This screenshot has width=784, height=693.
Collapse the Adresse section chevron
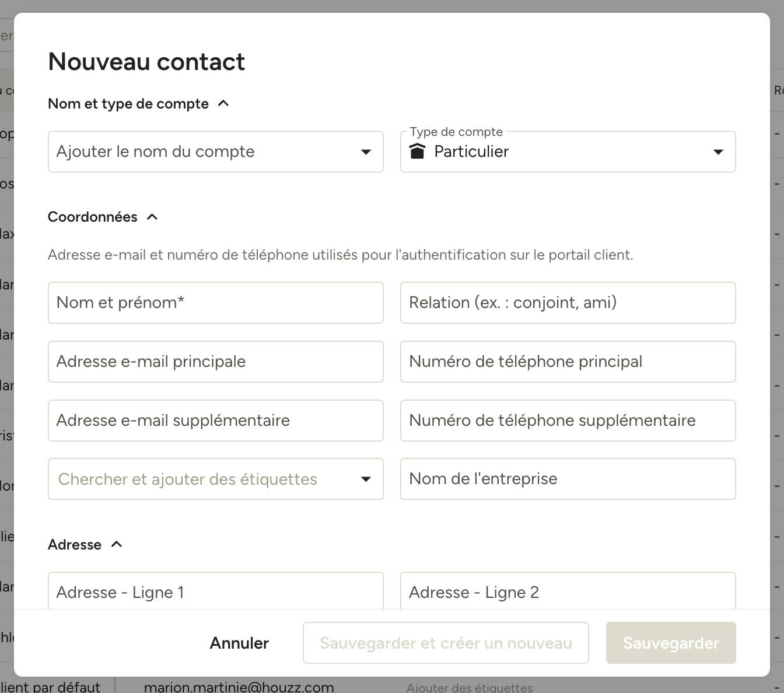(117, 544)
